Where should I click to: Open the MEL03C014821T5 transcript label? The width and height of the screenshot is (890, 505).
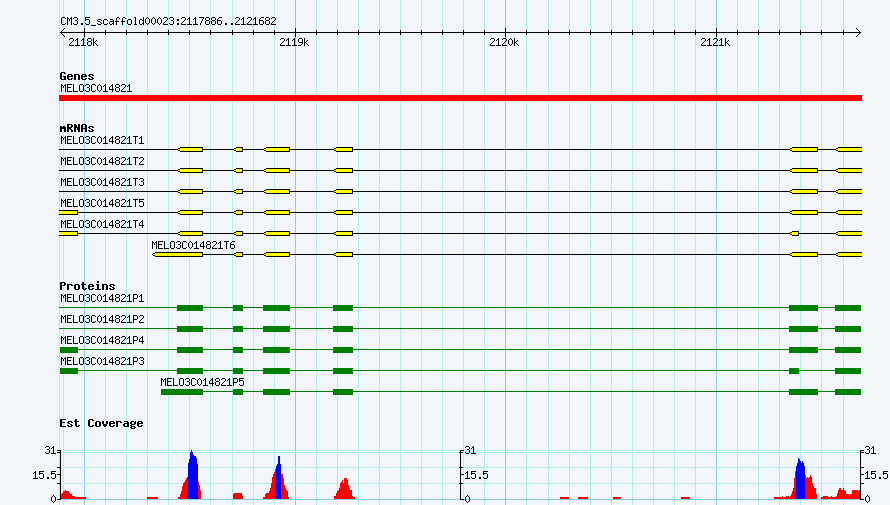(102, 203)
